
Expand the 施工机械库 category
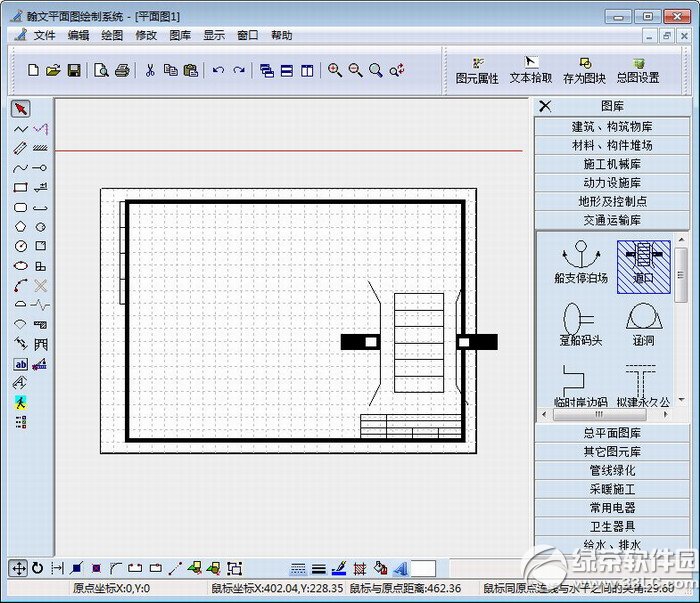coord(612,164)
